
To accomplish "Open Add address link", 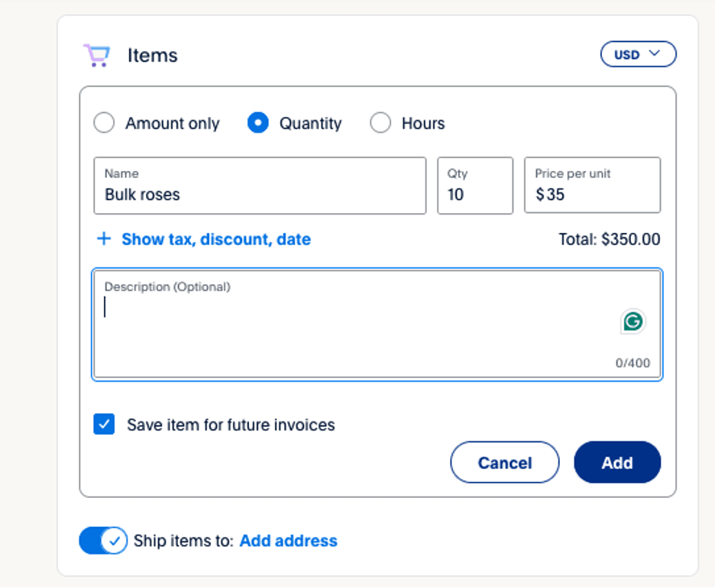I will coord(288,541).
